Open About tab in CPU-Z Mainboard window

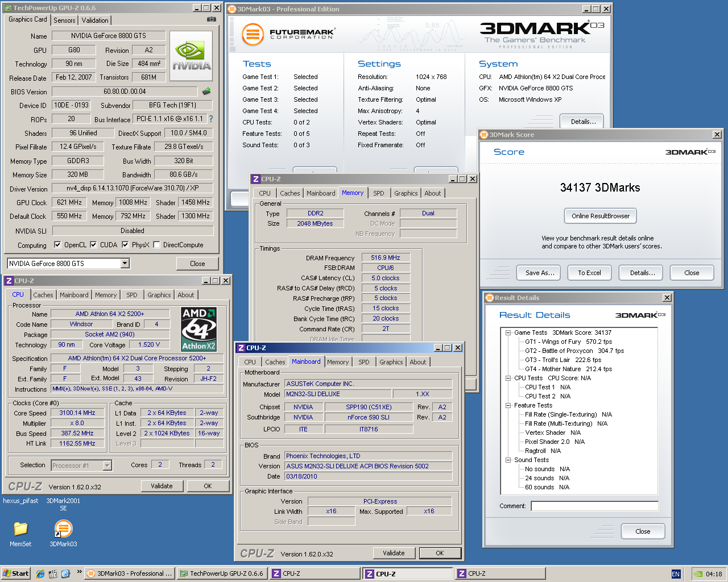(x=418, y=362)
